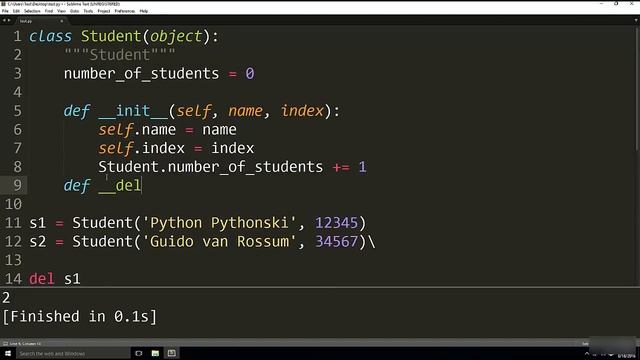640x360 pixels.
Task: Click '__init__' method name
Action: coord(133,111)
